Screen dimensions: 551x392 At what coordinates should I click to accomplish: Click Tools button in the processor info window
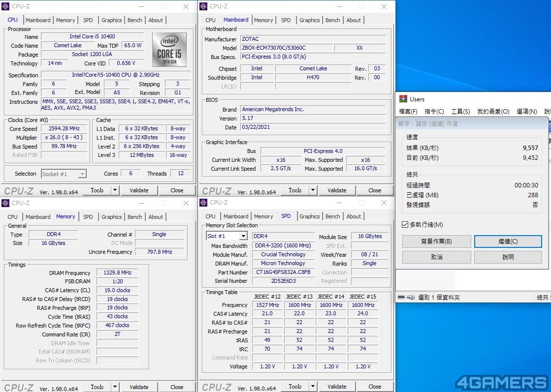click(97, 190)
